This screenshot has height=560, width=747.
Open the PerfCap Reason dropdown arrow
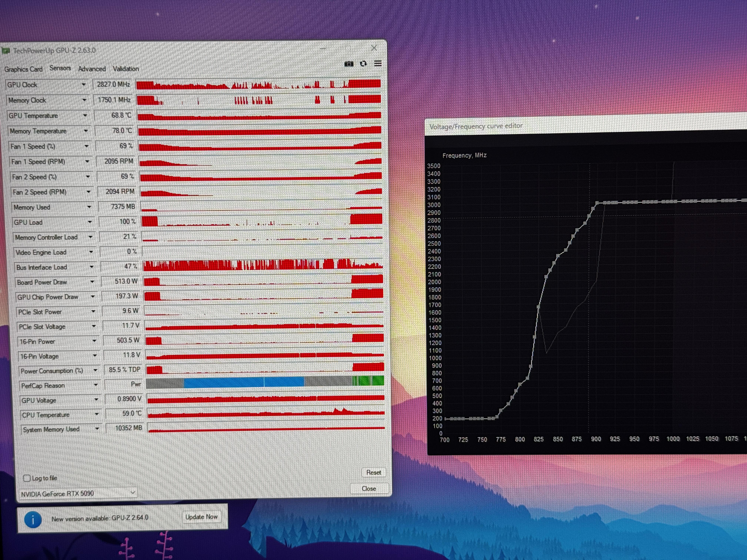pos(96,385)
